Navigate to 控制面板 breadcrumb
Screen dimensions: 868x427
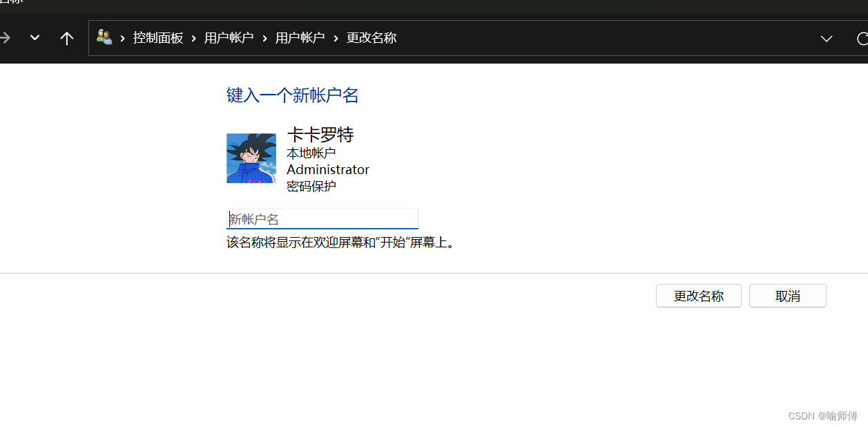pyautogui.click(x=158, y=38)
